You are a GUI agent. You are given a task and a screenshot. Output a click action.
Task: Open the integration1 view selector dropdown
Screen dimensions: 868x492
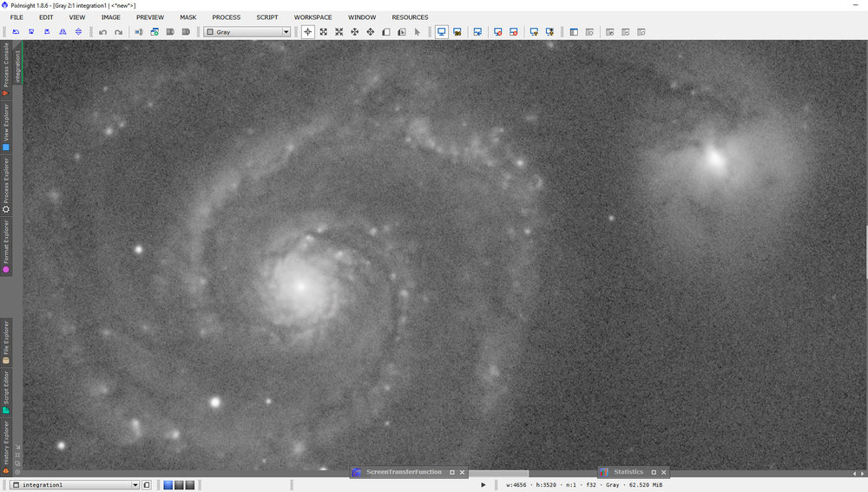pyautogui.click(x=75, y=485)
